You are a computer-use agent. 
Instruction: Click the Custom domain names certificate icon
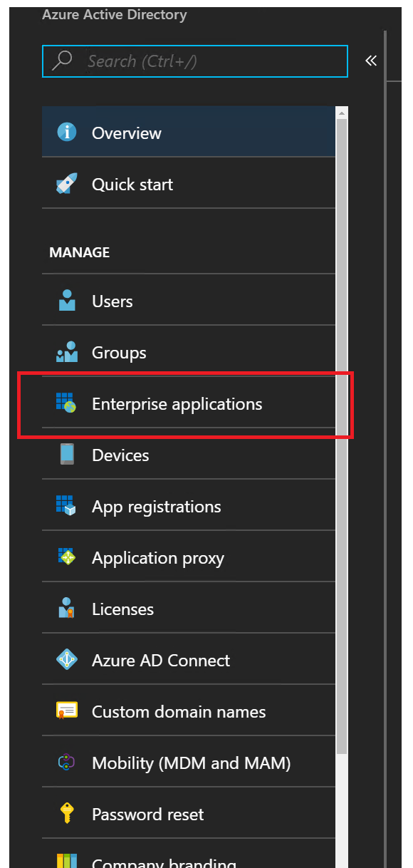tap(67, 711)
